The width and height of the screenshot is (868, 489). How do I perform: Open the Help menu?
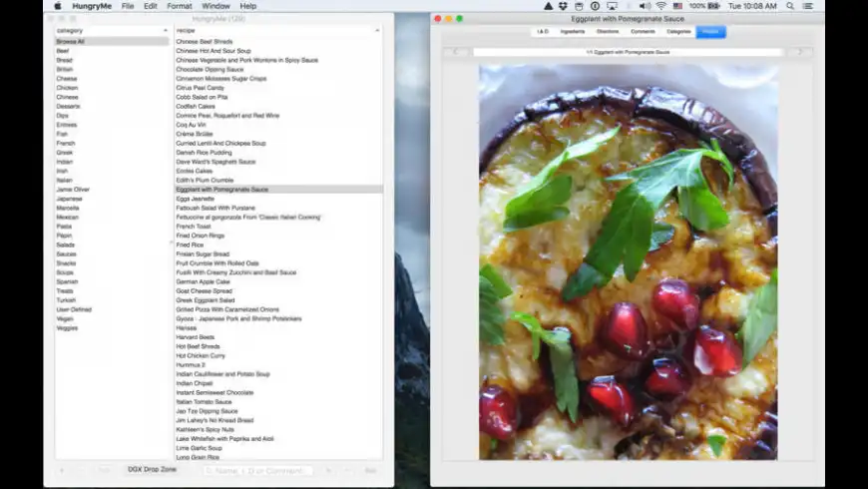click(x=248, y=6)
